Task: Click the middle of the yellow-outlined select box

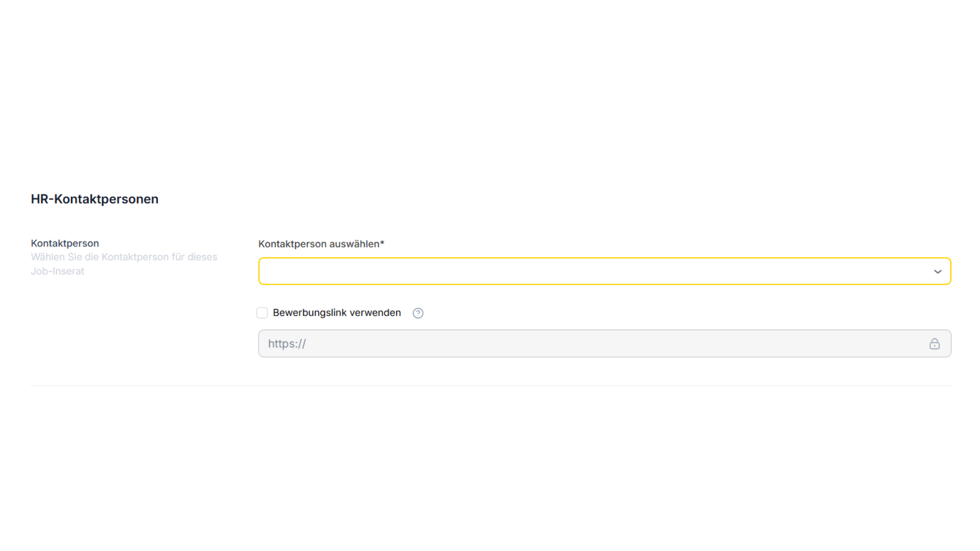Action: click(604, 271)
